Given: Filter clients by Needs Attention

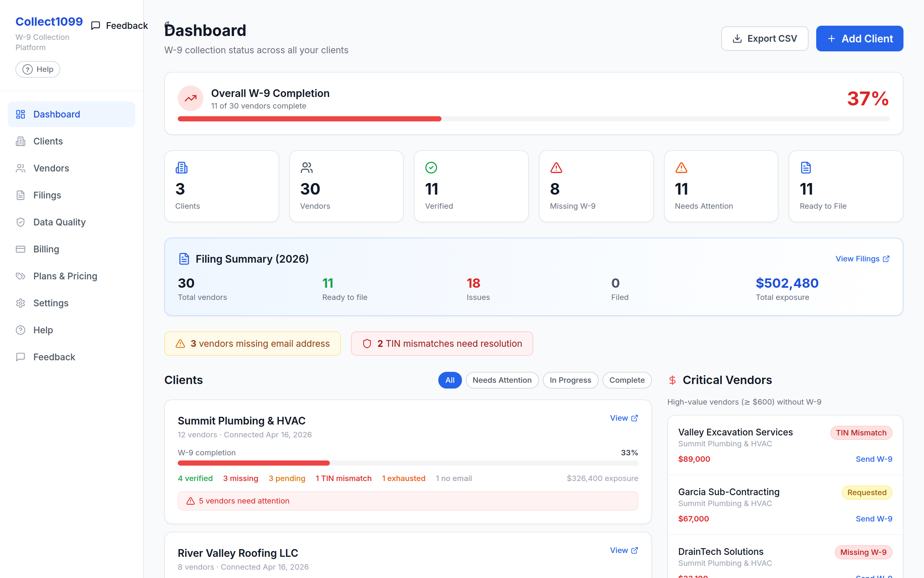Looking at the screenshot, I should pyautogui.click(x=502, y=380).
